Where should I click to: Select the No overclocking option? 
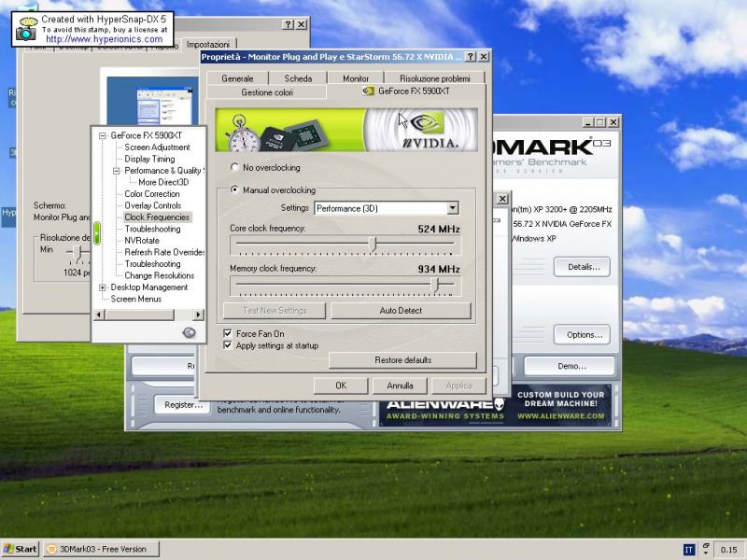coord(234,167)
